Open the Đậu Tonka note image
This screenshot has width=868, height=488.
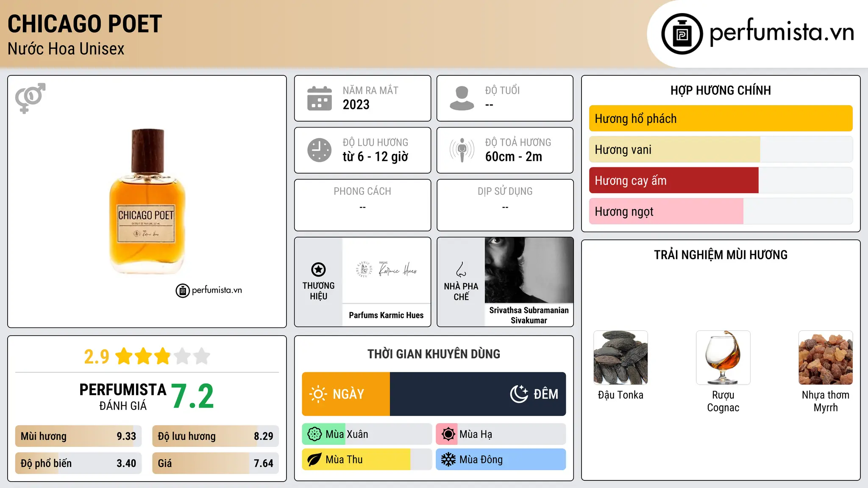[x=620, y=358]
